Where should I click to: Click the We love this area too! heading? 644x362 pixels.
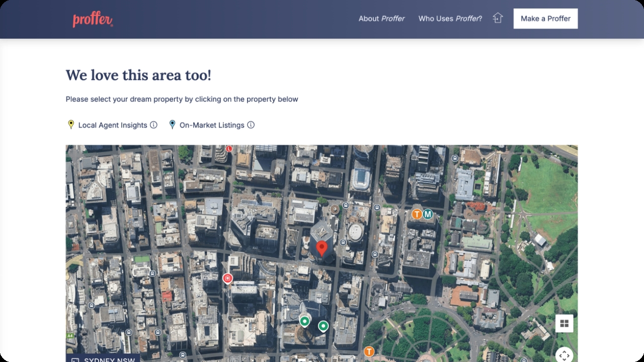(138, 75)
